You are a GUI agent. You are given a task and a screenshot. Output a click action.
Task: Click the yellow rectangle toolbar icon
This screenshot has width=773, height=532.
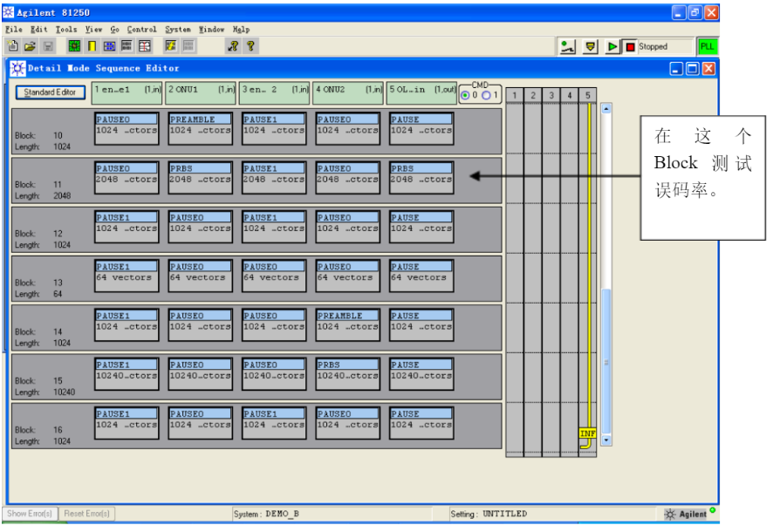(92, 46)
